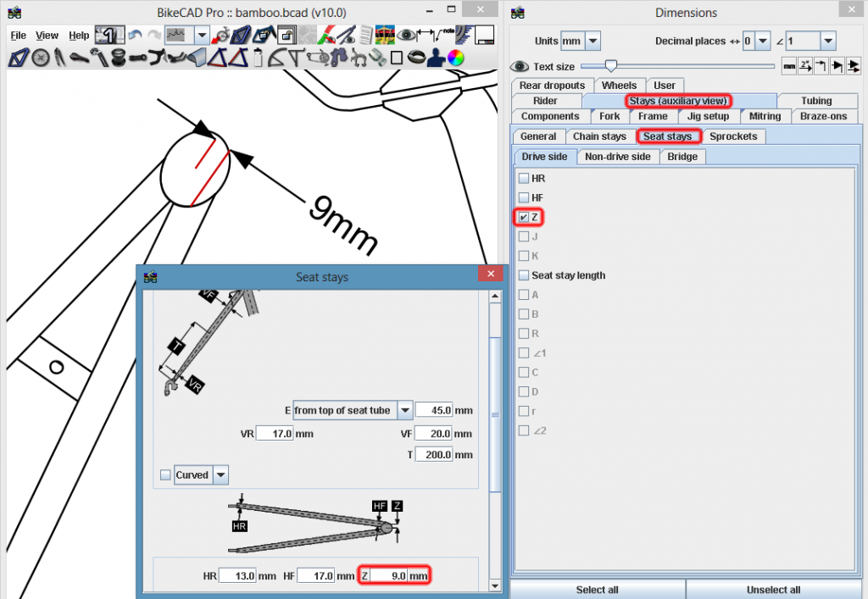Close the Seat stays dialog

[491, 274]
